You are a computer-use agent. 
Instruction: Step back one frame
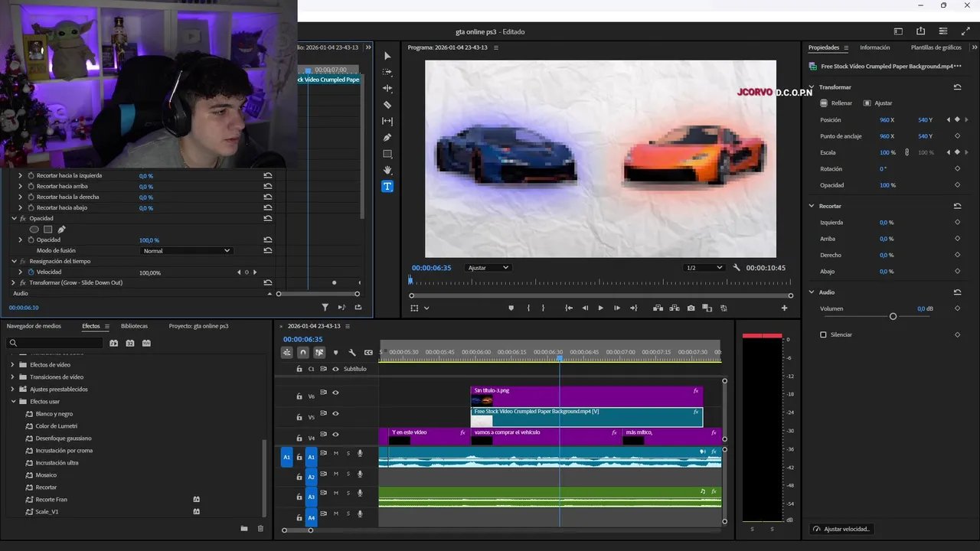pyautogui.click(x=585, y=308)
